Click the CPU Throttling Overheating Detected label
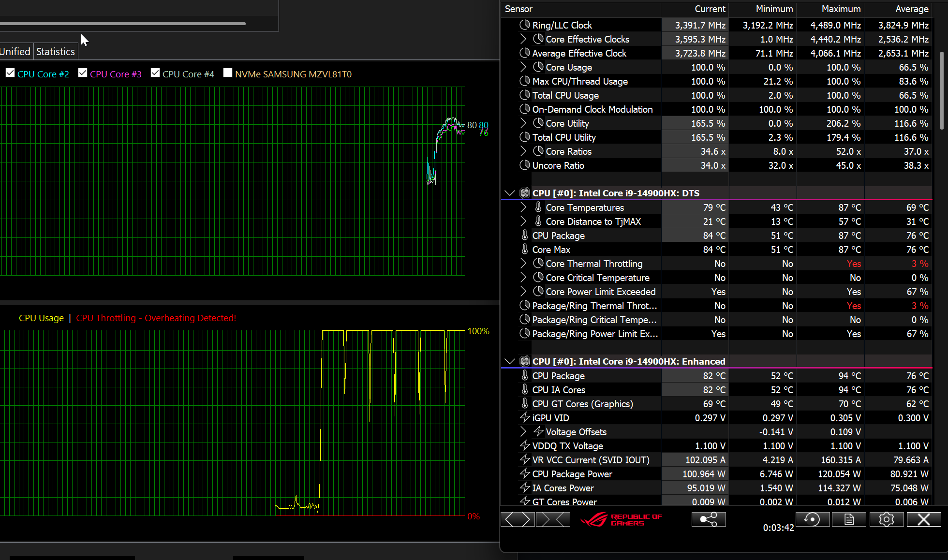Image resolution: width=948 pixels, height=560 pixels. (156, 318)
